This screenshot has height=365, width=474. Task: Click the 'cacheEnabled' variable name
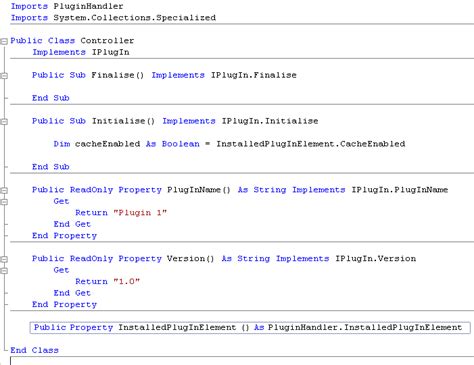point(107,144)
